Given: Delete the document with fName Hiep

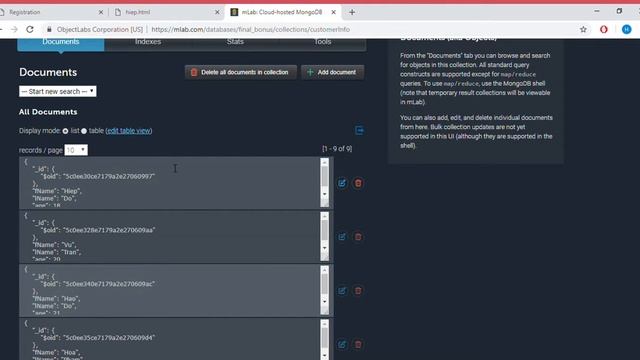Looking at the screenshot, I should click(358, 183).
